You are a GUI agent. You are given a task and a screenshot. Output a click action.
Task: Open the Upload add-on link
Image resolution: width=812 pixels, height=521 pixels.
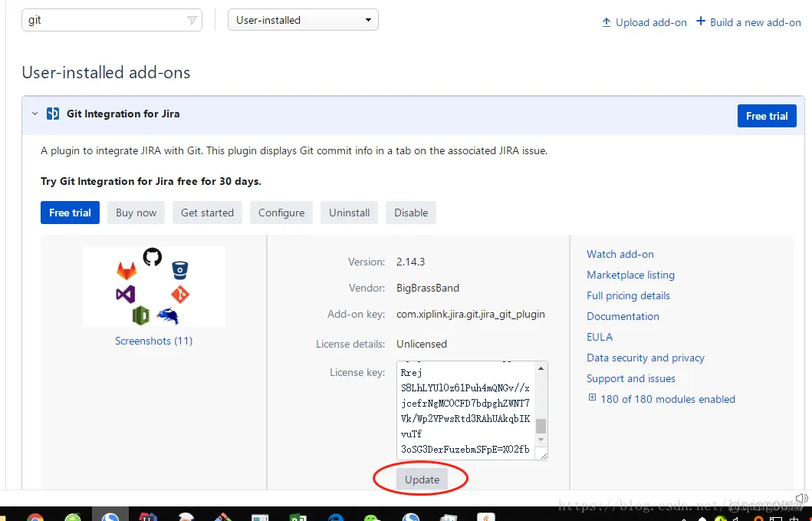pos(651,22)
